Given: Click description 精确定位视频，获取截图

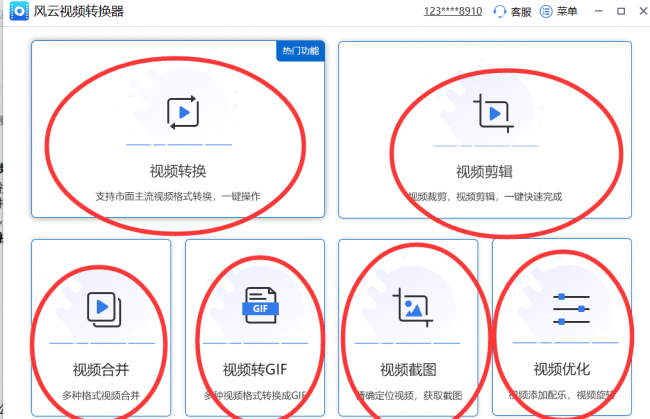Looking at the screenshot, I should [409, 395].
